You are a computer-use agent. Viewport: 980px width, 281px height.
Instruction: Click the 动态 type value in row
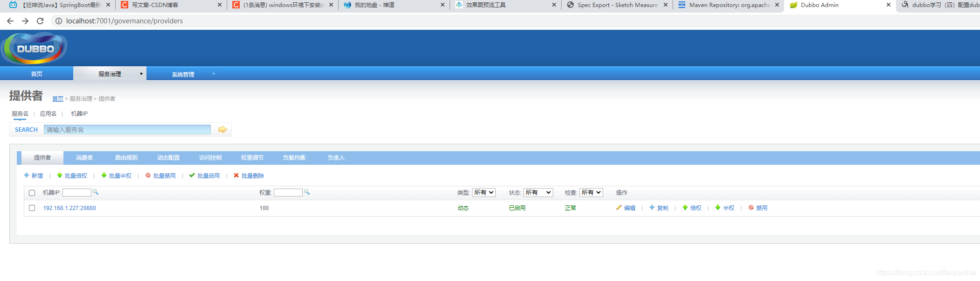click(463, 208)
